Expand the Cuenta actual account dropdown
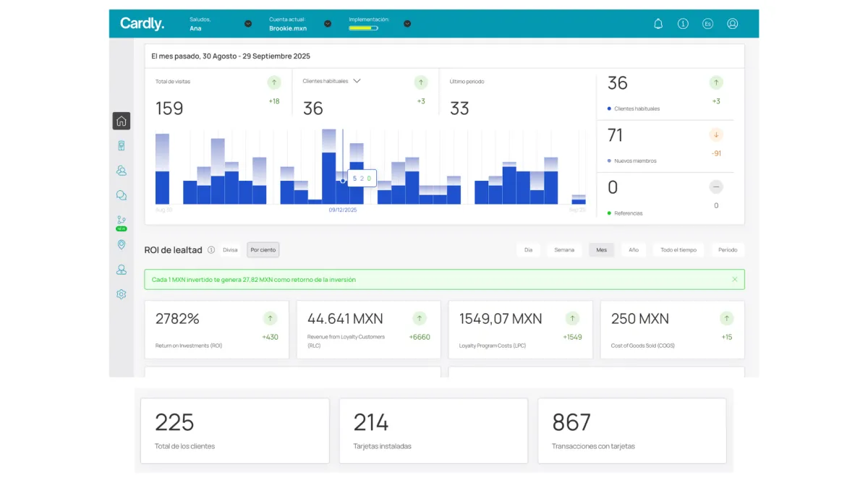The image size is (868, 488). point(328,24)
